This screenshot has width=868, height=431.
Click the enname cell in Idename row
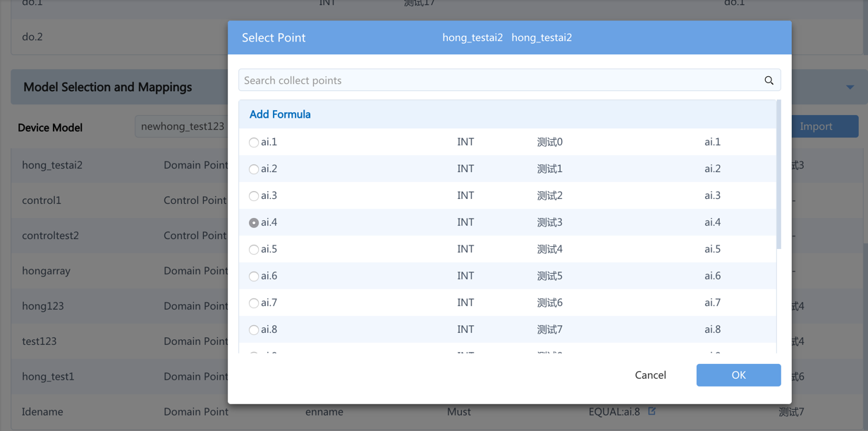tap(324, 411)
